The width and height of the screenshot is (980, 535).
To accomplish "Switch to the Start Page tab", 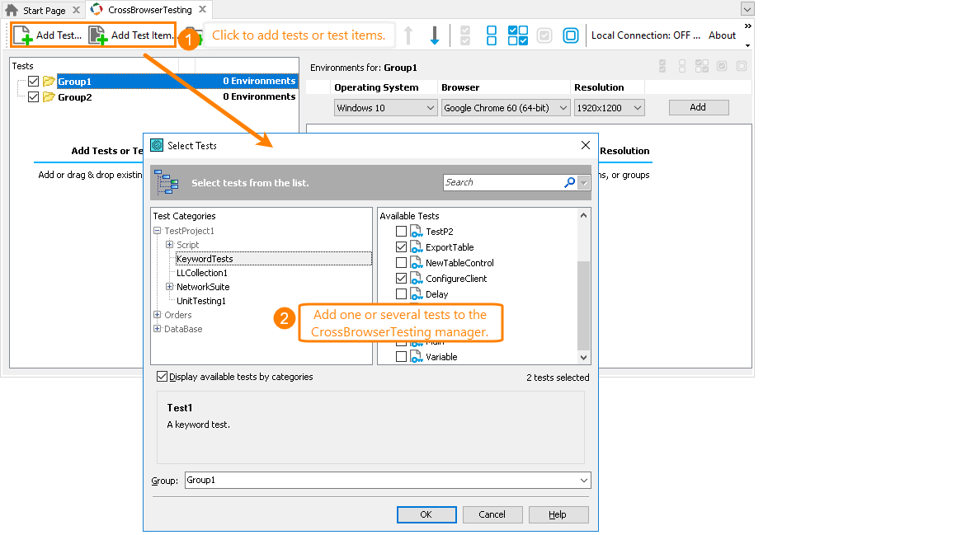I will coord(44,10).
